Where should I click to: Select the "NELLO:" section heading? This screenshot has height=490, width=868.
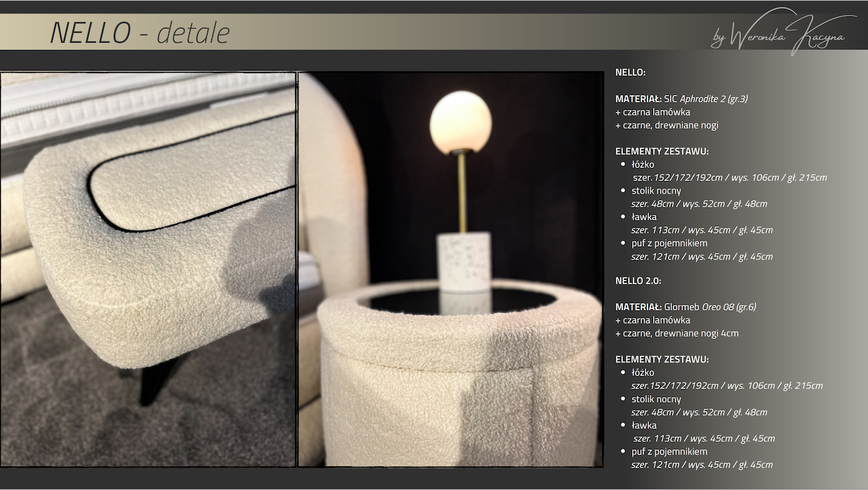coord(630,72)
